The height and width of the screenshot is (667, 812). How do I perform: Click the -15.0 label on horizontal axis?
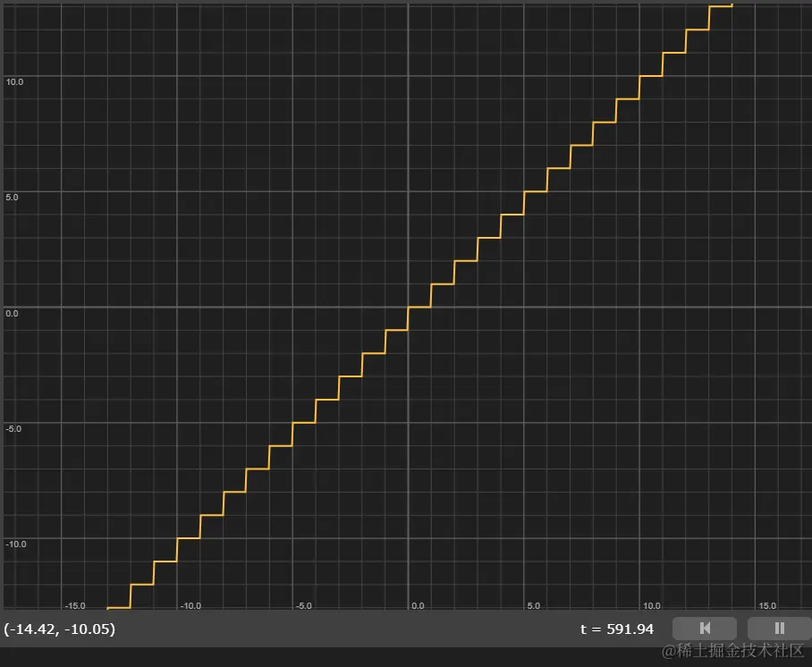tap(75, 605)
